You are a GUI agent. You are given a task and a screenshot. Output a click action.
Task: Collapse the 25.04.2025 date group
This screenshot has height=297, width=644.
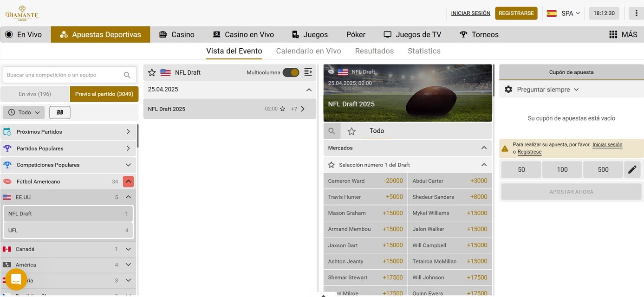tap(309, 90)
